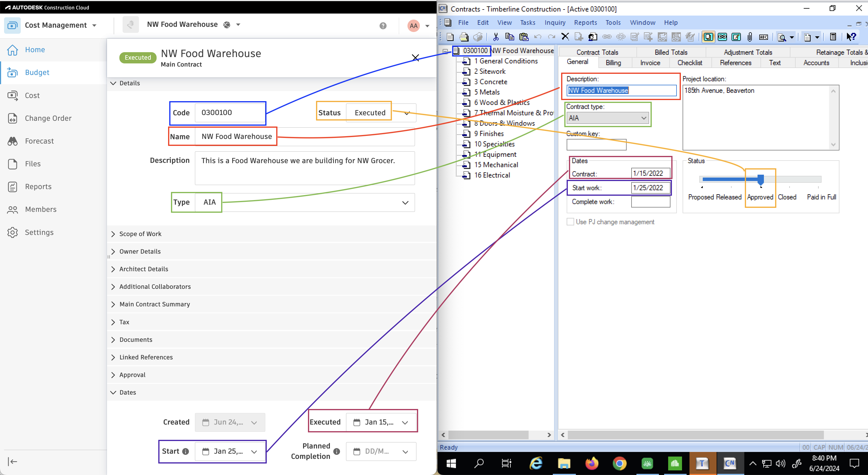The height and width of the screenshot is (475, 868).
Task: Click the Copy icon in Contracts toolbar
Action: click(x=510, y=37)
